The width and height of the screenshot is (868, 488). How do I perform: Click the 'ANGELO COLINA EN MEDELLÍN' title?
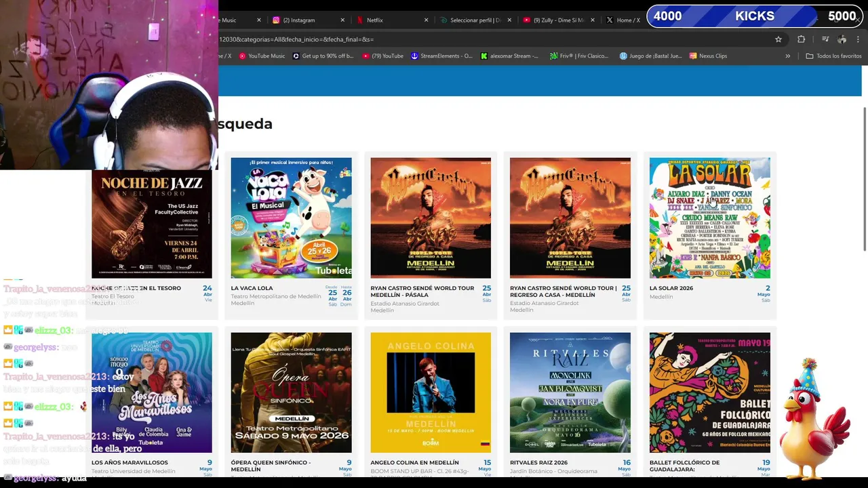414,463
